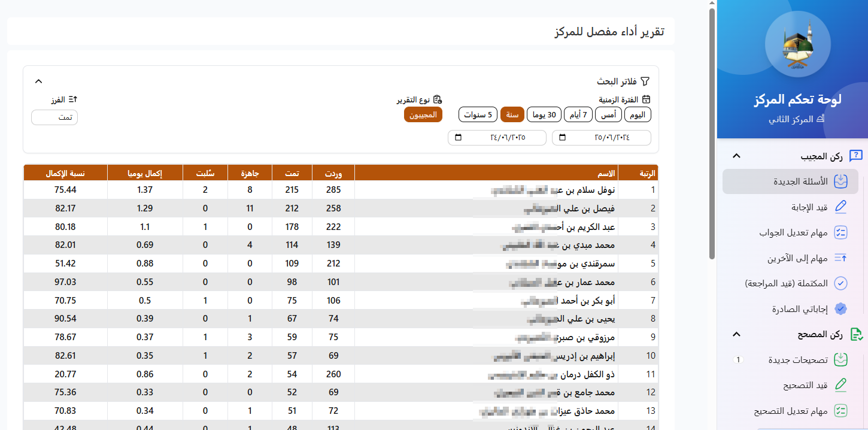Click the الأسئلة الجديدة inbox icon
Screen dimensions: 868x430
841,181
